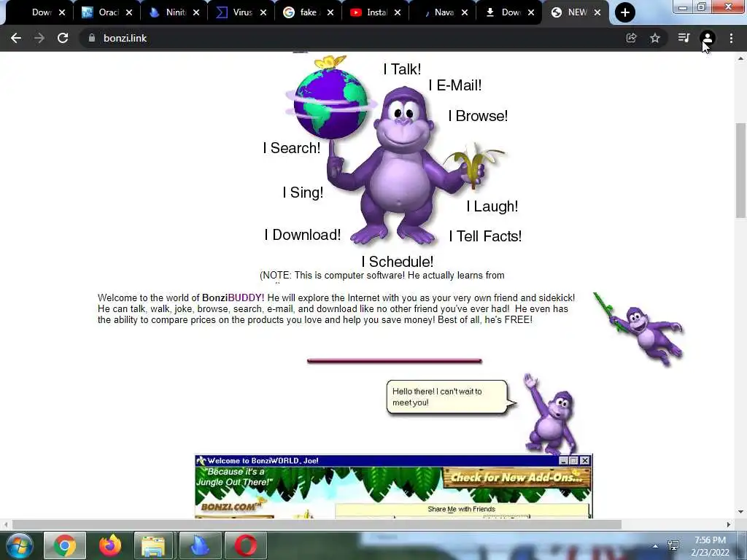747x560 pixels.
Task: Close the Virus tab
Action: click(x=263, y=13)
